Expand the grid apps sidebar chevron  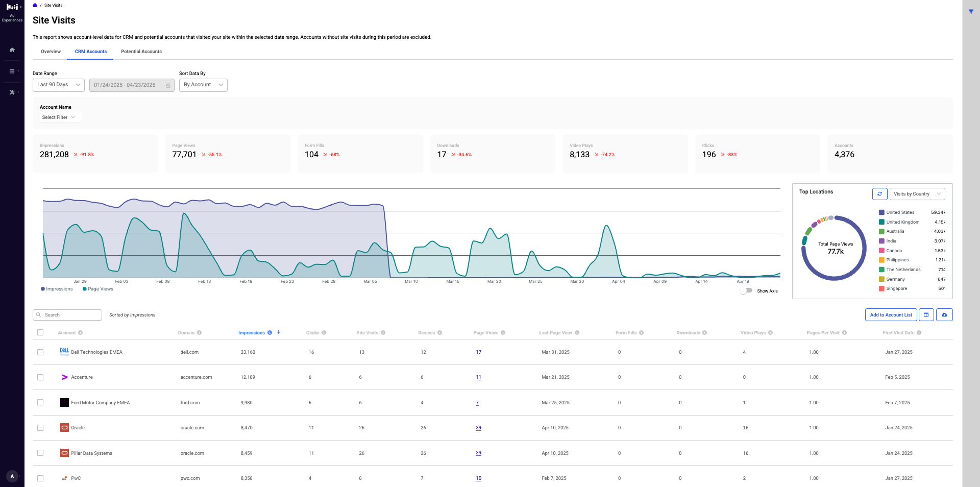18,71
